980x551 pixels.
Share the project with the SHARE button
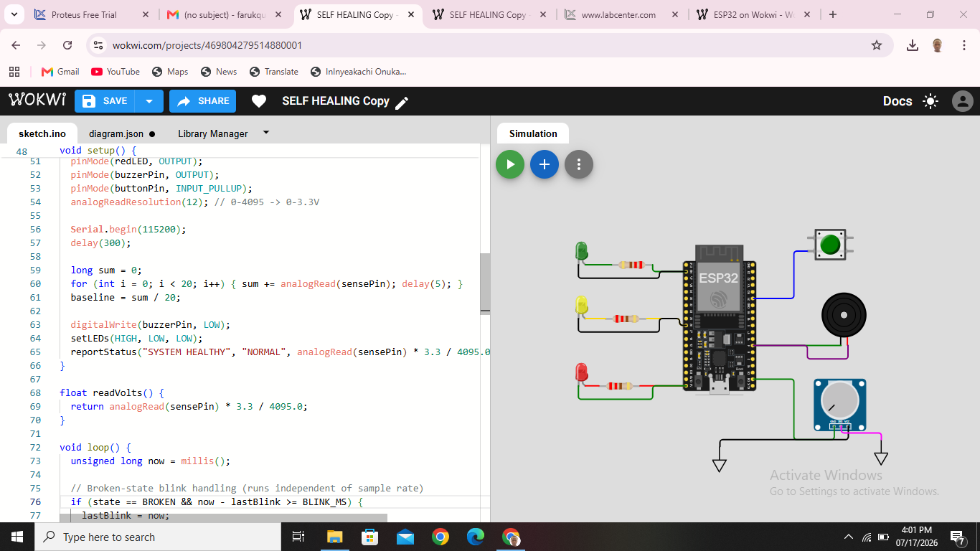point(203,101)
